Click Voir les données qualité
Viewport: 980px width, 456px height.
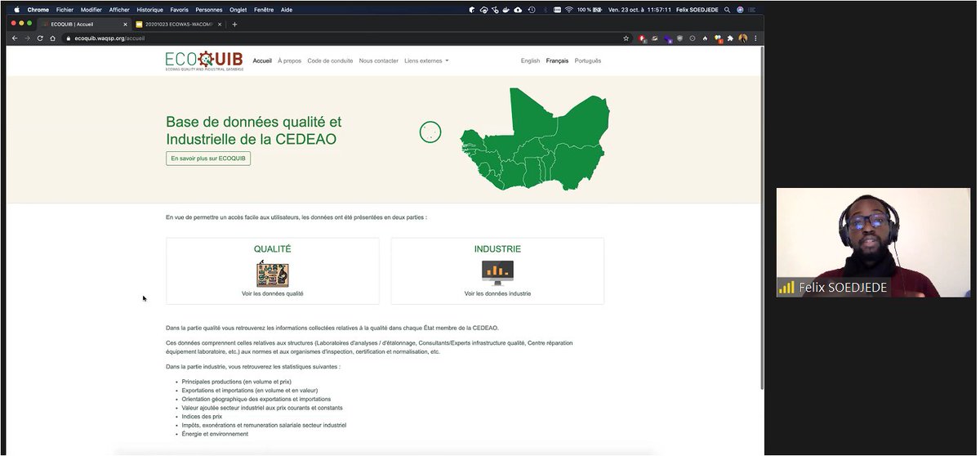272,293
